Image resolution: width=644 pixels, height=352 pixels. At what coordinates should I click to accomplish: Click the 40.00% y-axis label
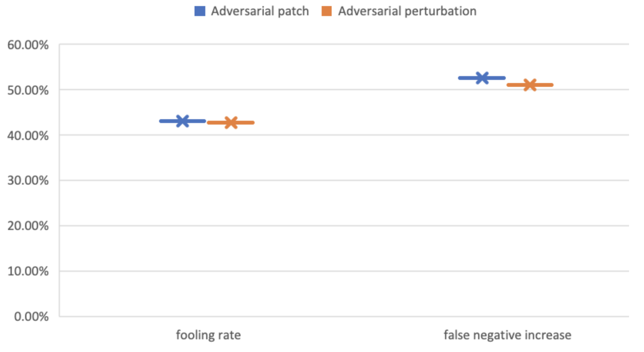[x=28, y=136]
